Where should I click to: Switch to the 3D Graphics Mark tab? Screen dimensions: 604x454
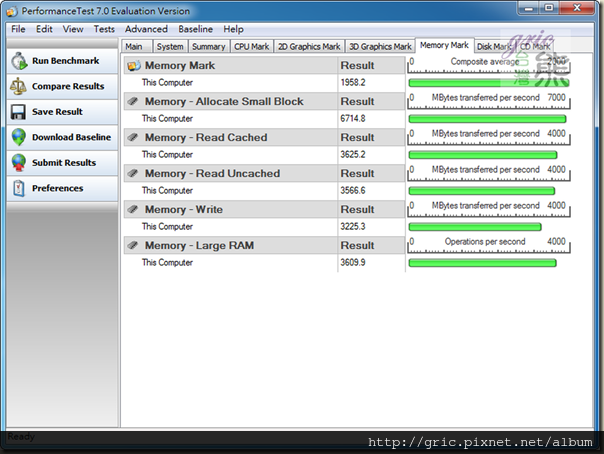[380, 47]
